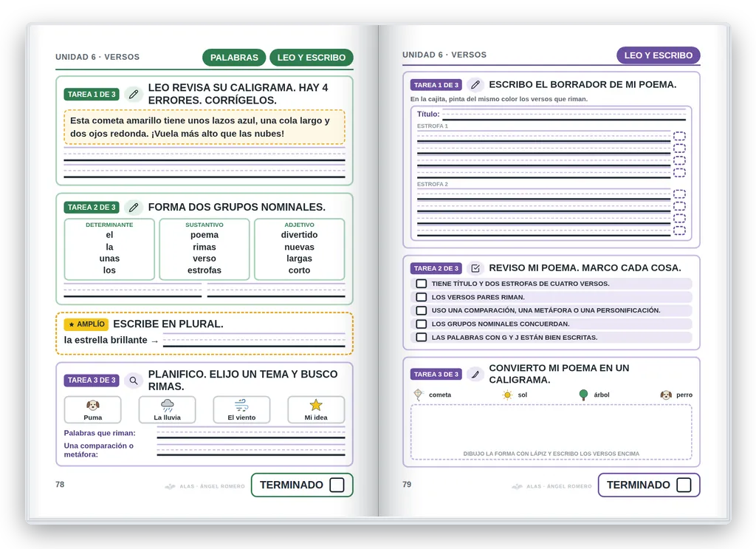Check the 'Los versos pares riman' box
Screen dimensions: 756x549
click(x=422, y=297)
